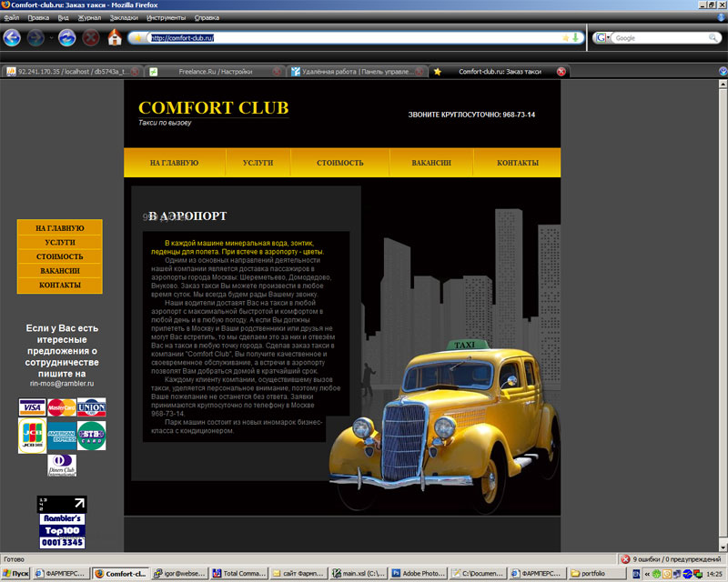The width and height of the screenshot is (728, 582).
Task: Open the Home page icon
Action: (115, 37)
